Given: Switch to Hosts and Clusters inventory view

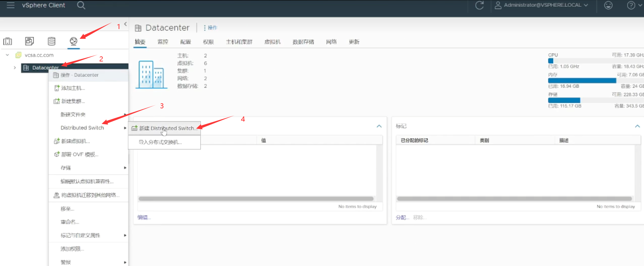Looking at the screenshot, I should 7,41.
